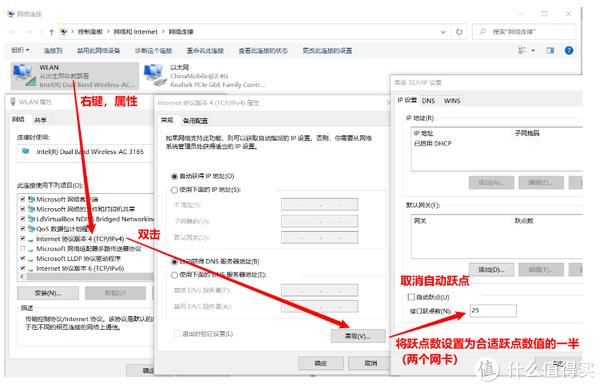Toggle the preview pane icon
The width and height of the screenshot is (600, 387).
coord(550,51)
